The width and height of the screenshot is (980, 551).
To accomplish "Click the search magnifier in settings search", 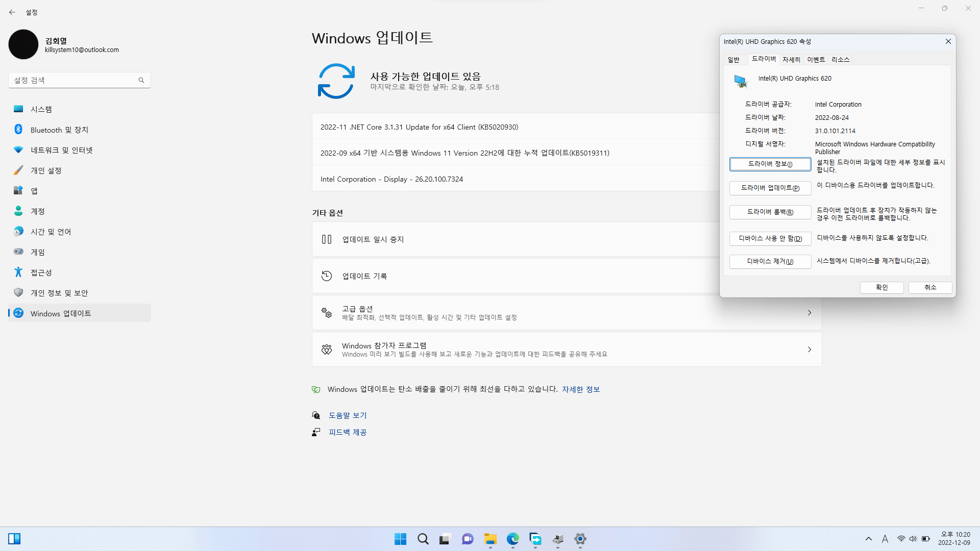I will [141, 80].
